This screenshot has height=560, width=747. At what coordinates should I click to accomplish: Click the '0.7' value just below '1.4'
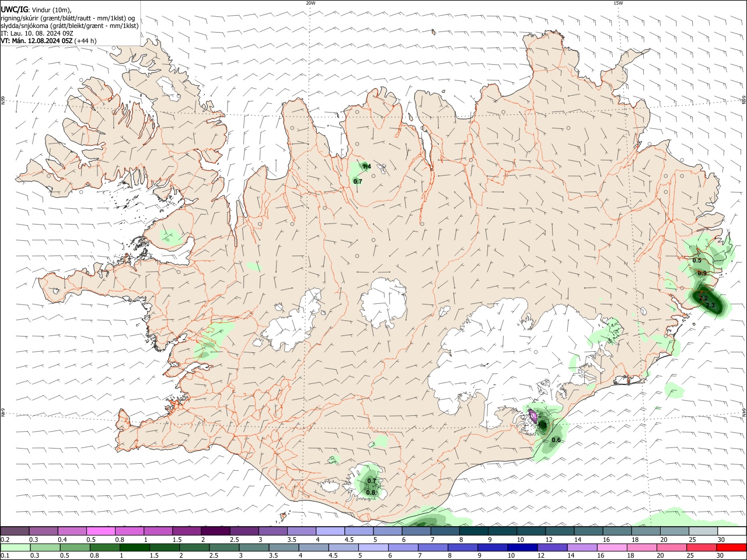click(x=358, y=181)
